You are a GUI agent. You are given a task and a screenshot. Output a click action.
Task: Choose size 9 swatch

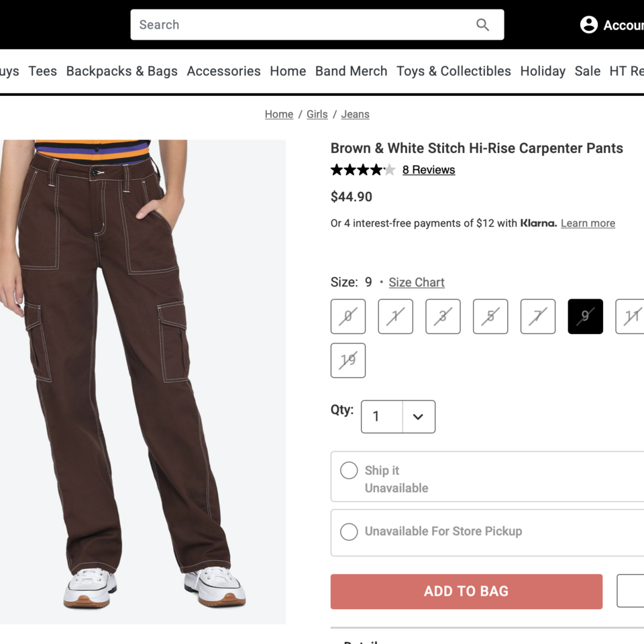pyautogui.click(x=585, y=317)
